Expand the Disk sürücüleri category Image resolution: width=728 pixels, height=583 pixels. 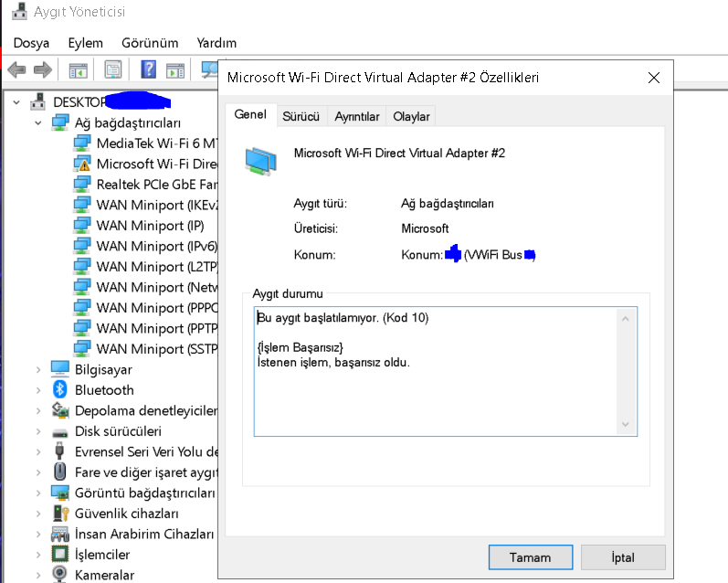38,431
